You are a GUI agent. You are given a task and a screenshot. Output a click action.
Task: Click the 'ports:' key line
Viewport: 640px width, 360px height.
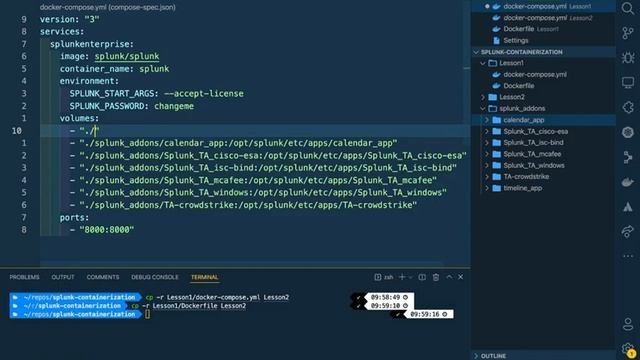click(x=74, y=218)
